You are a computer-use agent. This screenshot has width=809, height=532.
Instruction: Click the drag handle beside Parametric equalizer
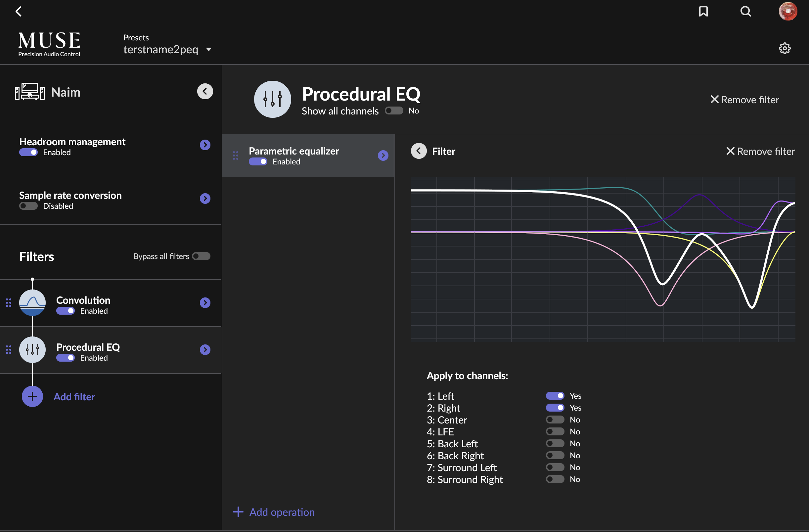(x=236, y=155)
